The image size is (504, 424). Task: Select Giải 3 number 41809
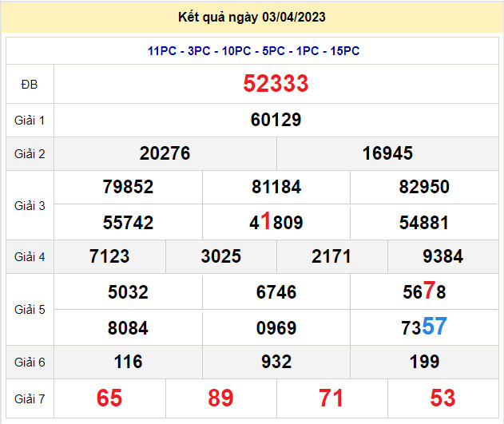pos(276,222)
